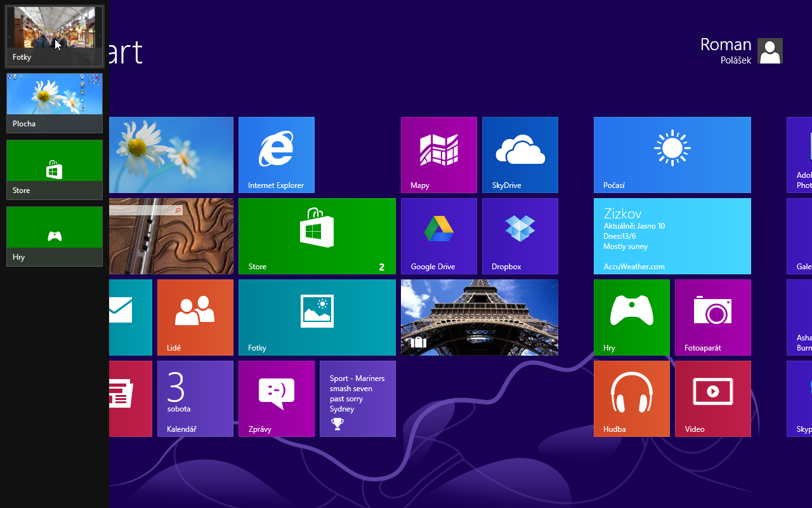Click Roman Polášek user account picture
This screenshot has height=508, width=812.
click(770, 51)
